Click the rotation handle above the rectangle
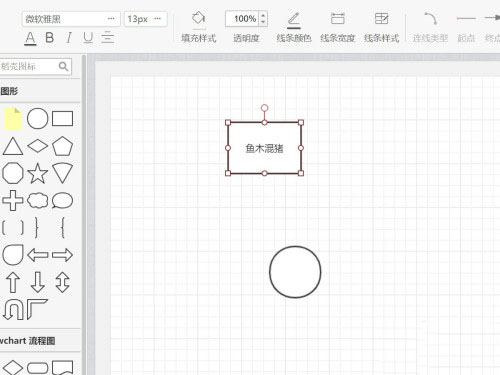The width and height of the screenshot is (500, 375). coord(264,108)
